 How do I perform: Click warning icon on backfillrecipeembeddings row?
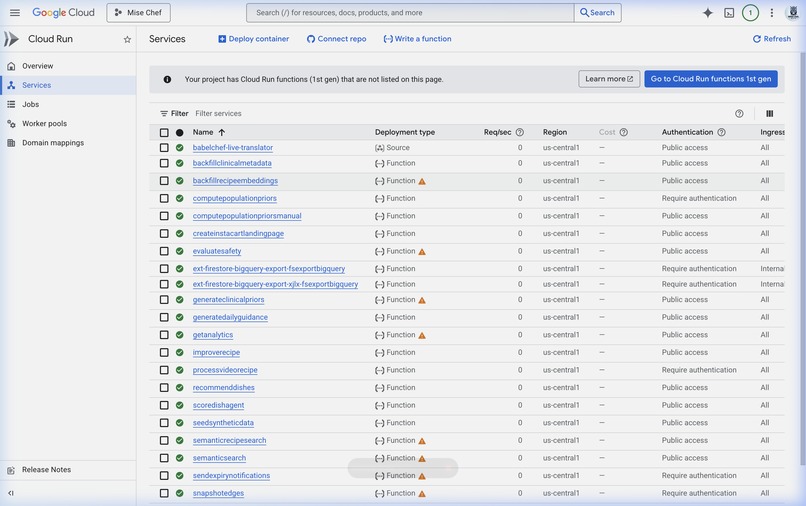(x=422, y=181)
